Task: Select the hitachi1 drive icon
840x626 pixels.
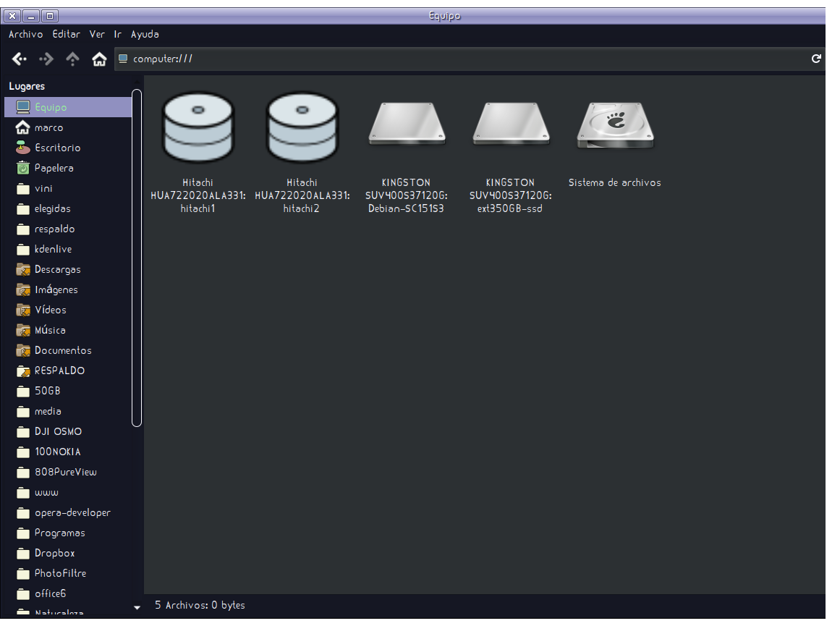Action: (198, 127)
